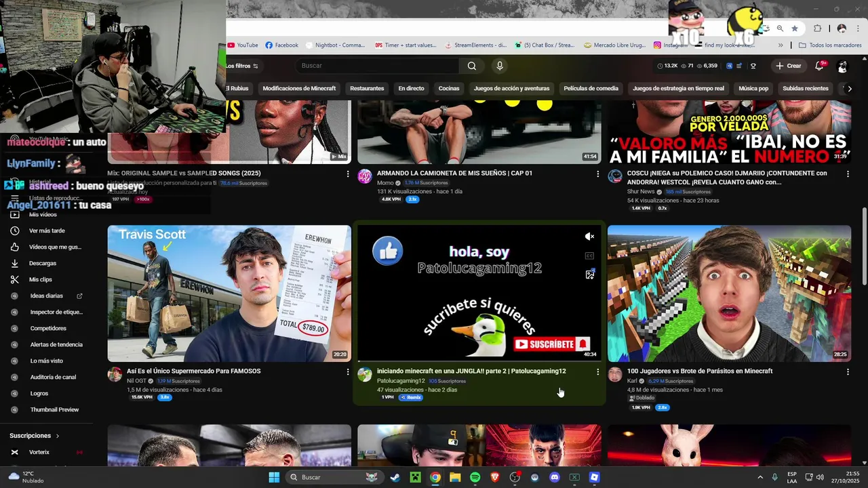This screenshot has width=868, height=488.
Task: Open the Windows Start menu
Action: (x=274, y=477)
